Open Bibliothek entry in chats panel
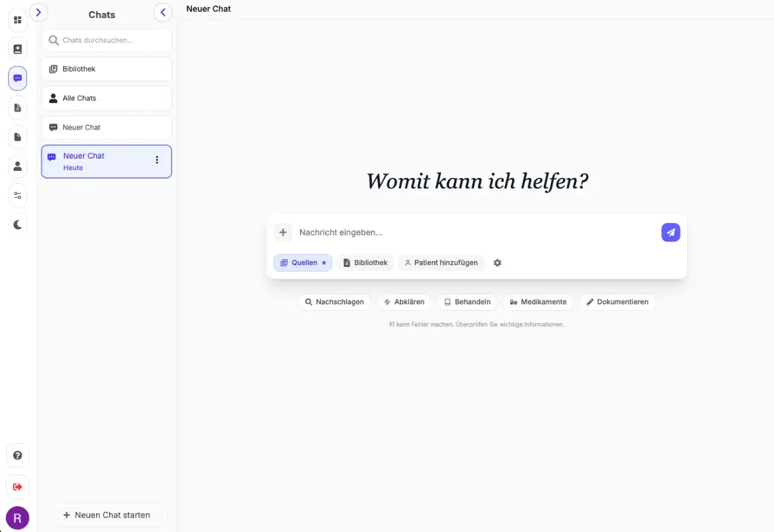 pos(106,69)
